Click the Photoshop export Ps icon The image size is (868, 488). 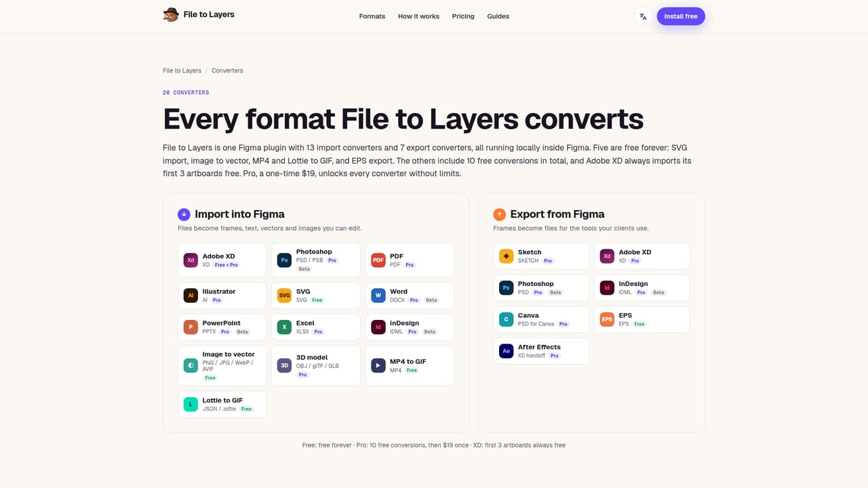point(507,288)
